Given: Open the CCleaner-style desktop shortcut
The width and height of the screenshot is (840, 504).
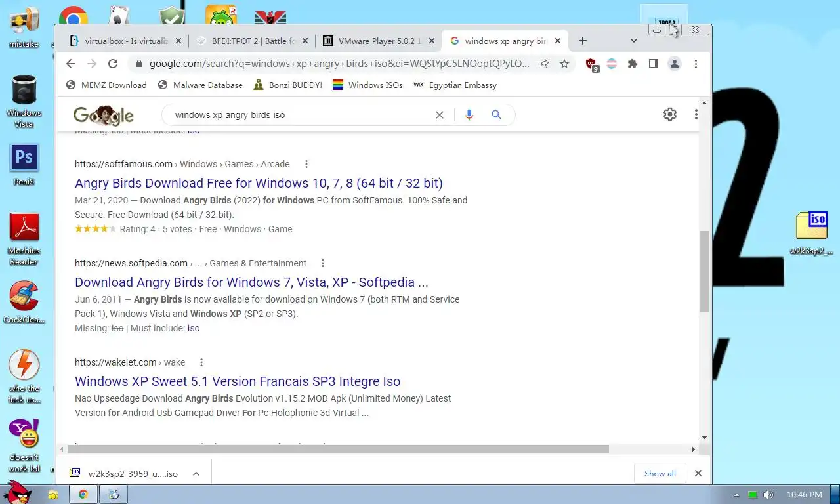Looking at the screenshot, I should [x=24, y=303].
